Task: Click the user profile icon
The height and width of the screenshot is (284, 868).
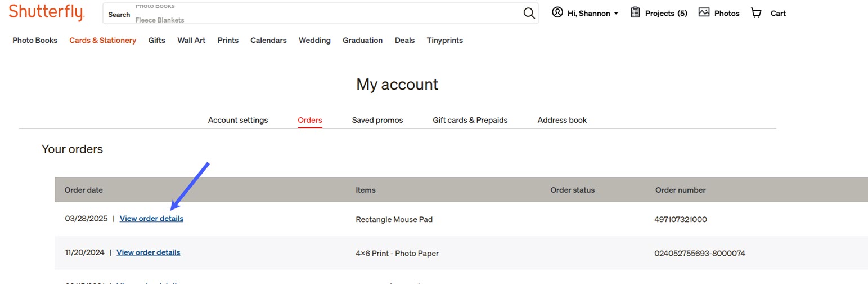Action: pyautogui.click(x=557, y=12)
